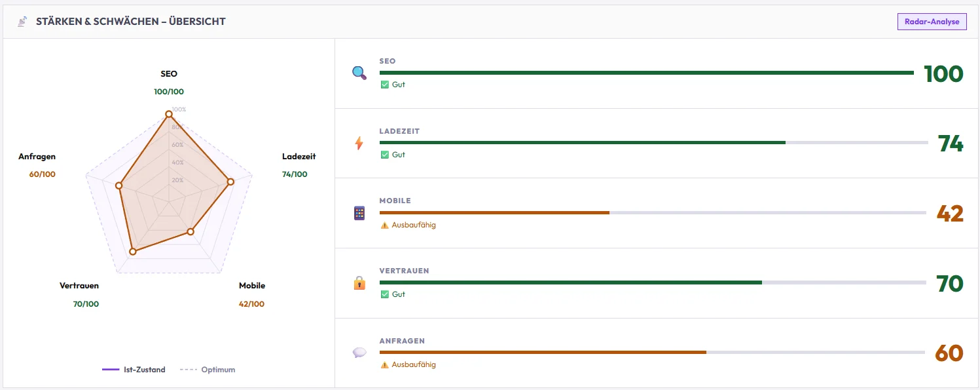Click the Anfragen progress bar
Viewport: 980px width, 390px height.
click(653, 353)
